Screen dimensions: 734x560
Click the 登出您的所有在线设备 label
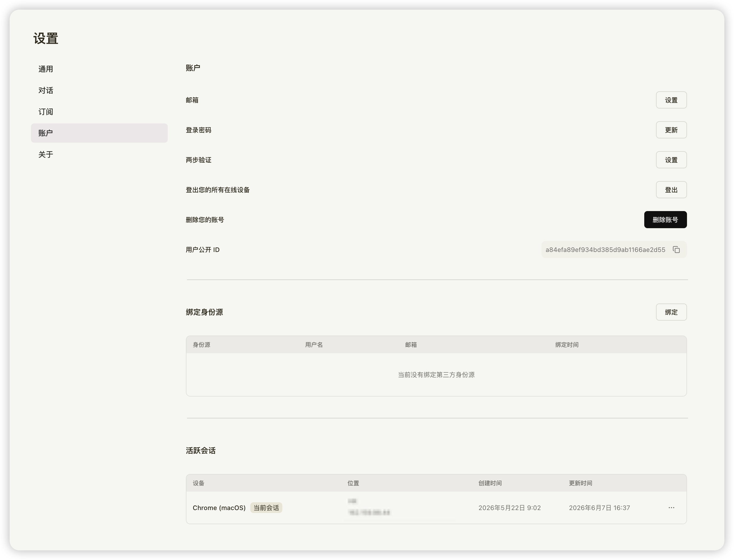(x=218, y=190)
